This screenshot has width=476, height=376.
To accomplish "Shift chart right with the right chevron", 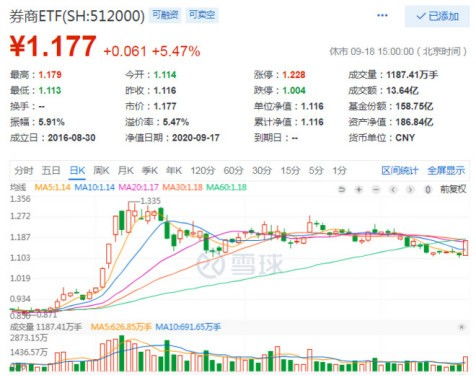I will 411,190.
